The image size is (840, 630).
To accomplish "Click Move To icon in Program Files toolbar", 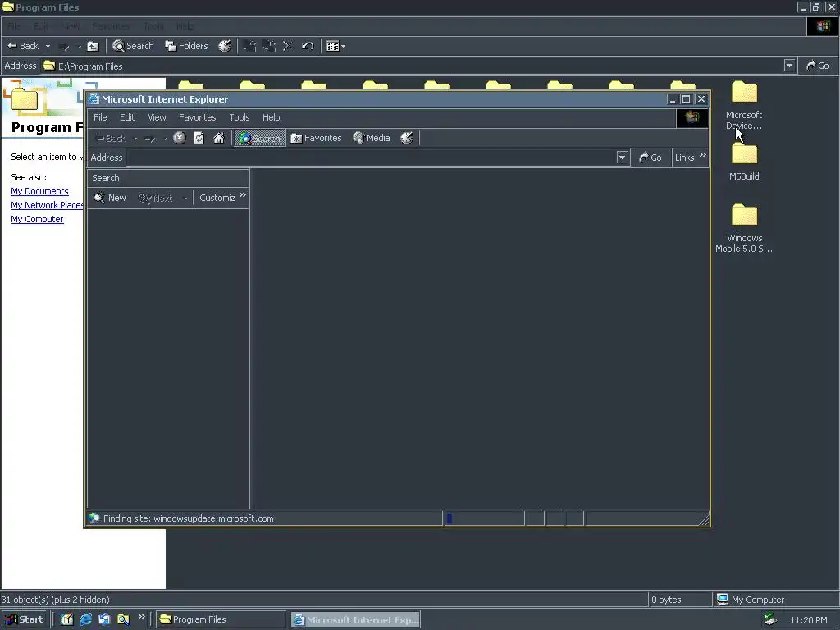I will pos(249,46).
